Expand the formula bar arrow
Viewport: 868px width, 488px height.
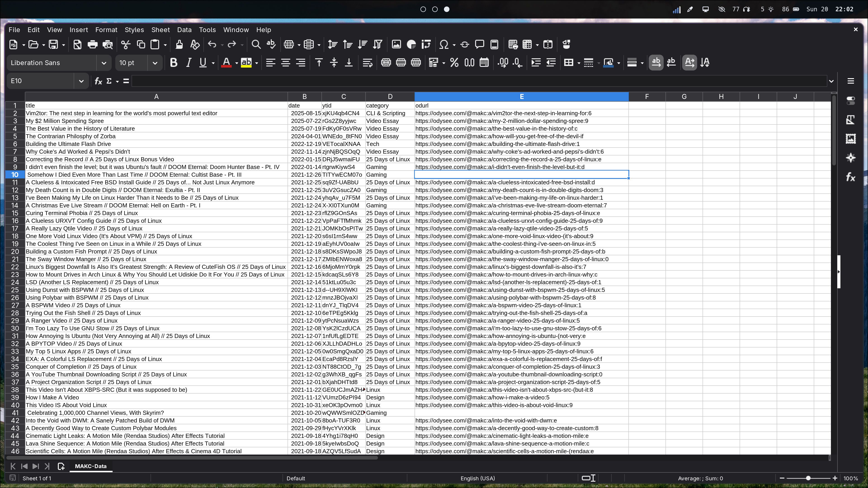(x=831, y=81)
